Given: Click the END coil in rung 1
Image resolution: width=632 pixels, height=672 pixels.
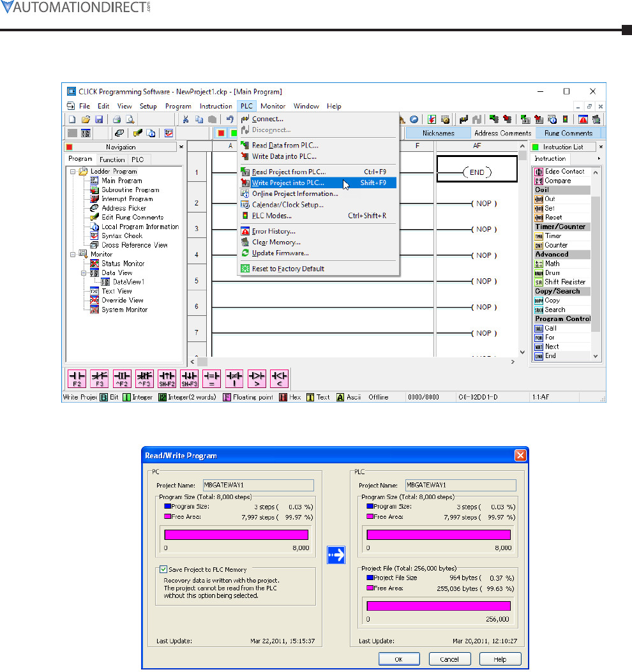Looking at the screenshot, I should 478,172.
